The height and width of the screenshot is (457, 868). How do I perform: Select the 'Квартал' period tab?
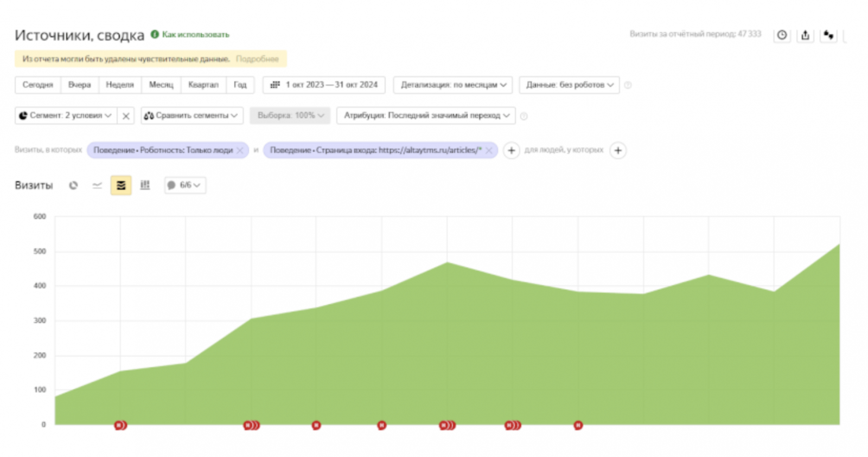pyautogui.click(x=203, y=85)
